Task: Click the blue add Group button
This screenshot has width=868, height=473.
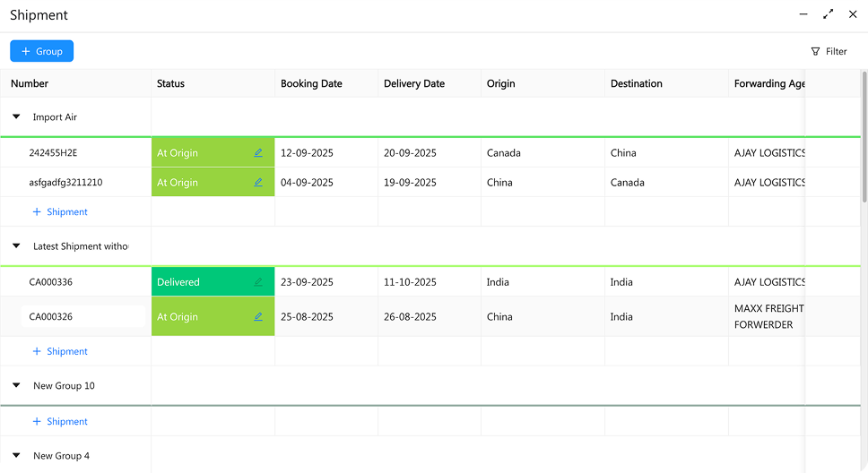Action: point(41,52)
